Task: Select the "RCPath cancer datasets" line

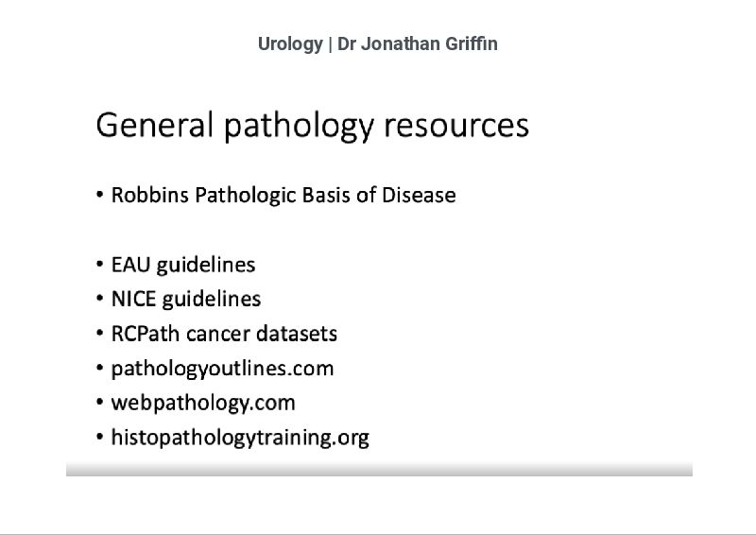Action: pyautogui.click(x=224, y=334)
